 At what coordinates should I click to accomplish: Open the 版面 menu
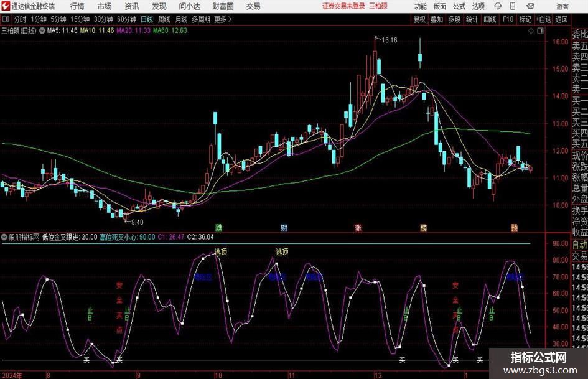(439, 6)
